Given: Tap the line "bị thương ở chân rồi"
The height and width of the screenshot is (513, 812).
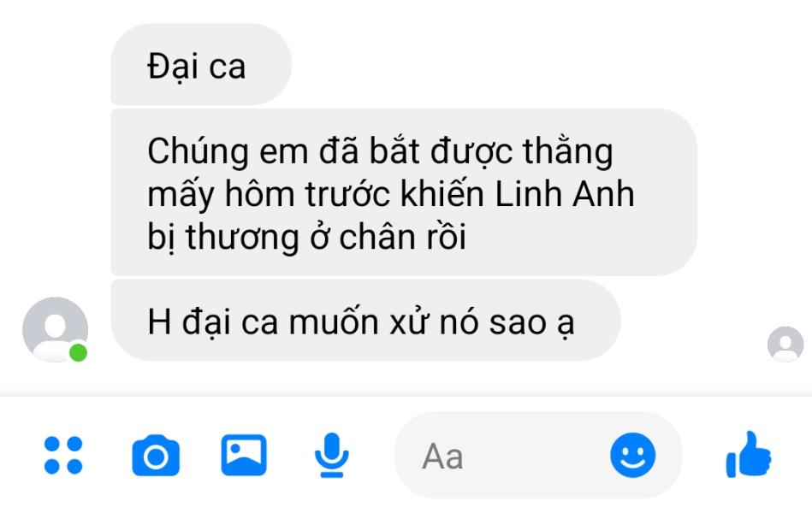Looking at the screenshot, I should 306,238.
